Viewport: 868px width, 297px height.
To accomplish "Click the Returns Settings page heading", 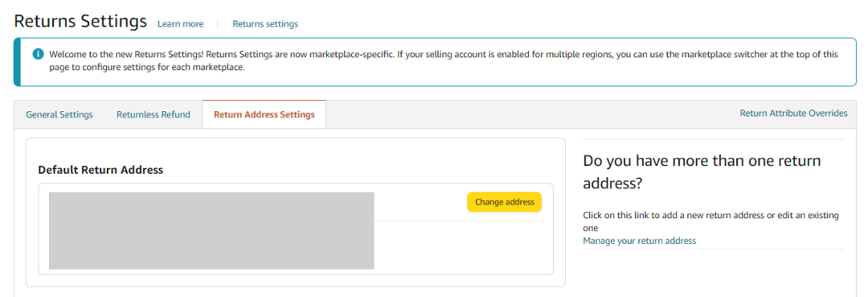I will point(80,22).
